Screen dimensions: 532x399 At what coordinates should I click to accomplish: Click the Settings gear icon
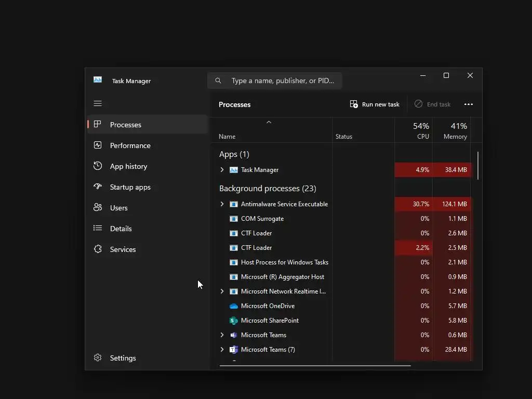click(98, 357)
